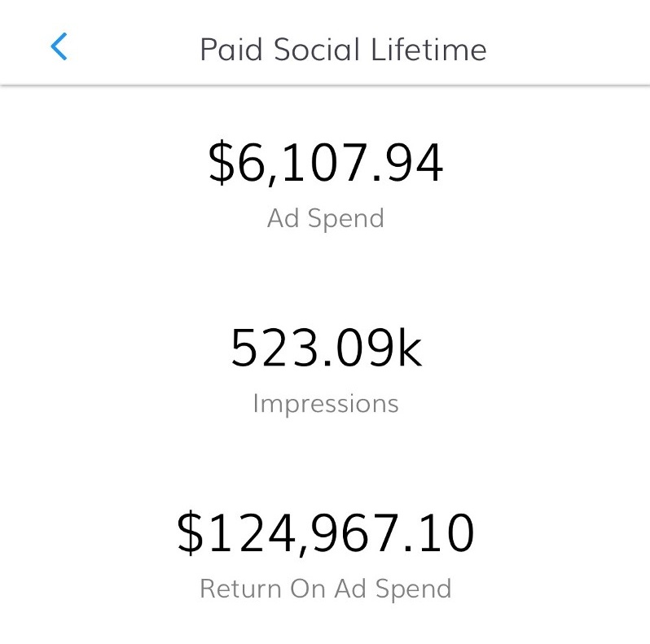Tap the word Return in the bottom label
This screenshot has width=650, height=644.
click(240, 589)
